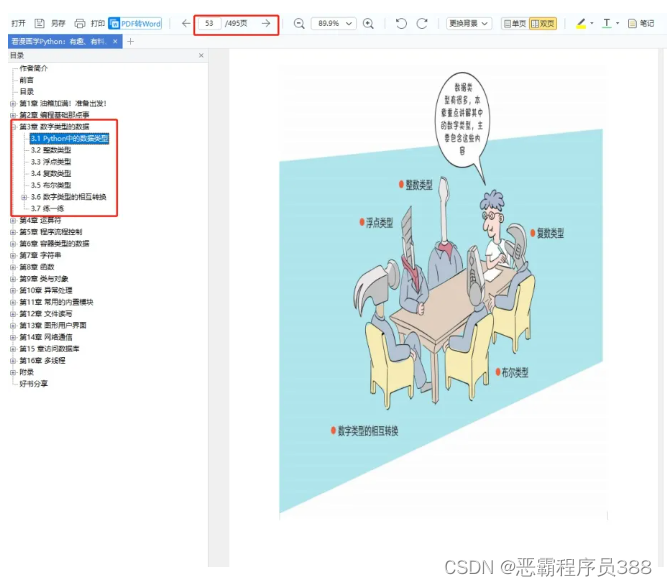This screenshot has width=667, height=586.
Task: Click the 打印 printer icon
Action: 80,23
